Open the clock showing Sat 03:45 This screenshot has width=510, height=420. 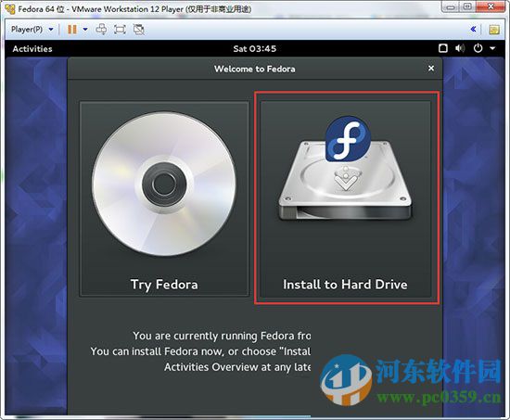[255, 49]
